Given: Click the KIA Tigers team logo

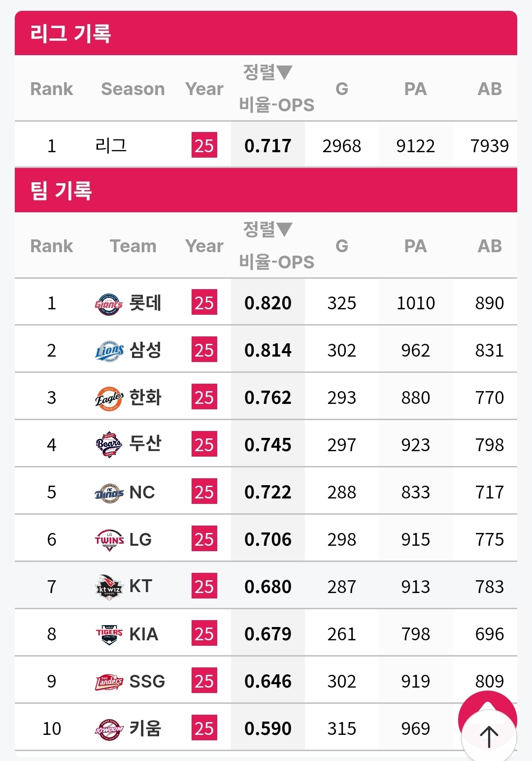Looking at the screenshot, I should pyautogui.click(x=109, y=634).
